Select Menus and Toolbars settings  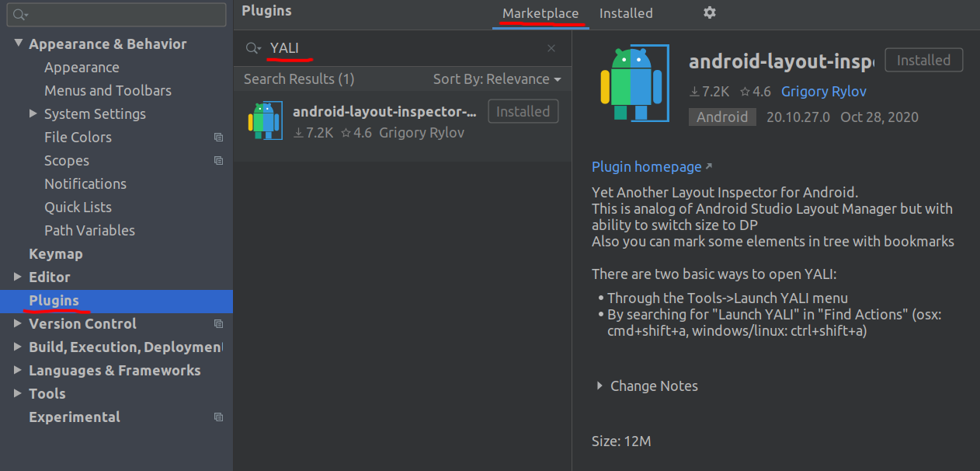point(108,91)
